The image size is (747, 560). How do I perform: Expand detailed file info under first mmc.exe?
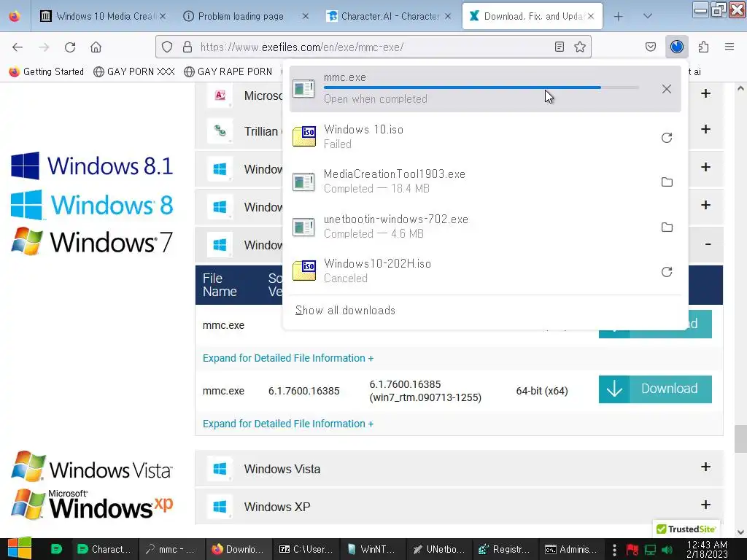pos(287,358)
